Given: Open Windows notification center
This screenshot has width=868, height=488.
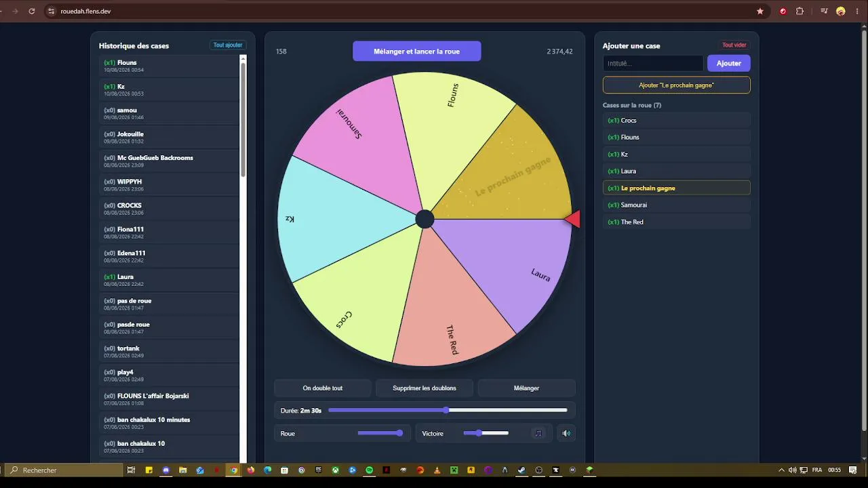Looking at the screenshot, I should 853,470.
